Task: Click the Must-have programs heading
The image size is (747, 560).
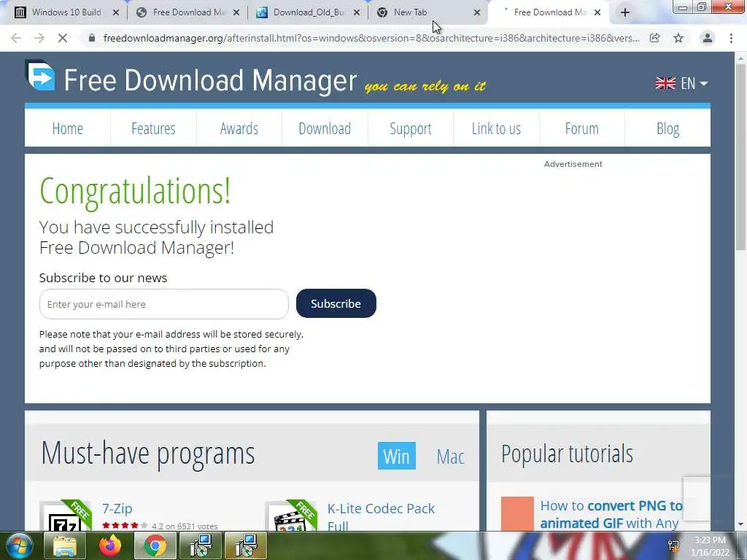Action: (x=147, y=454)
